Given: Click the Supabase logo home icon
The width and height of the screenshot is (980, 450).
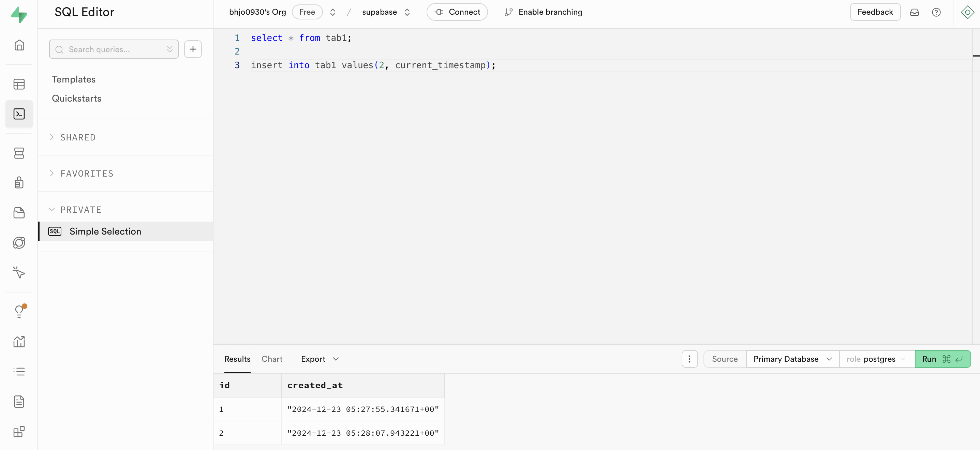Looking at the screenshot, I should [x=19, y=14].
